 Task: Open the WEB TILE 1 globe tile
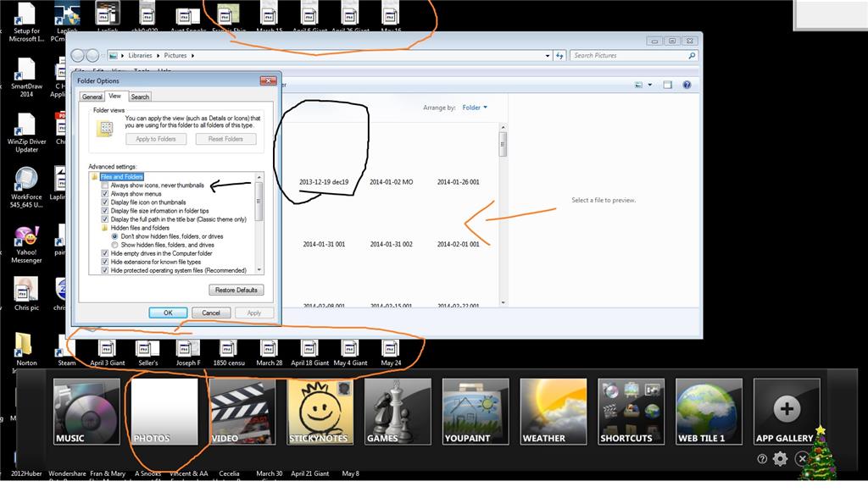(709, 412)
